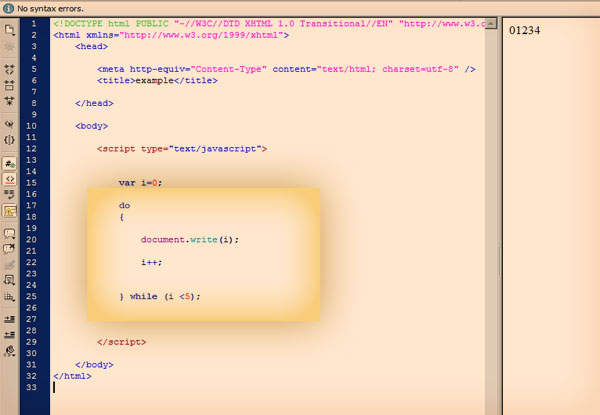Toggle the Line Numbers button
The image size is (600, 415).
click(9, 163)
